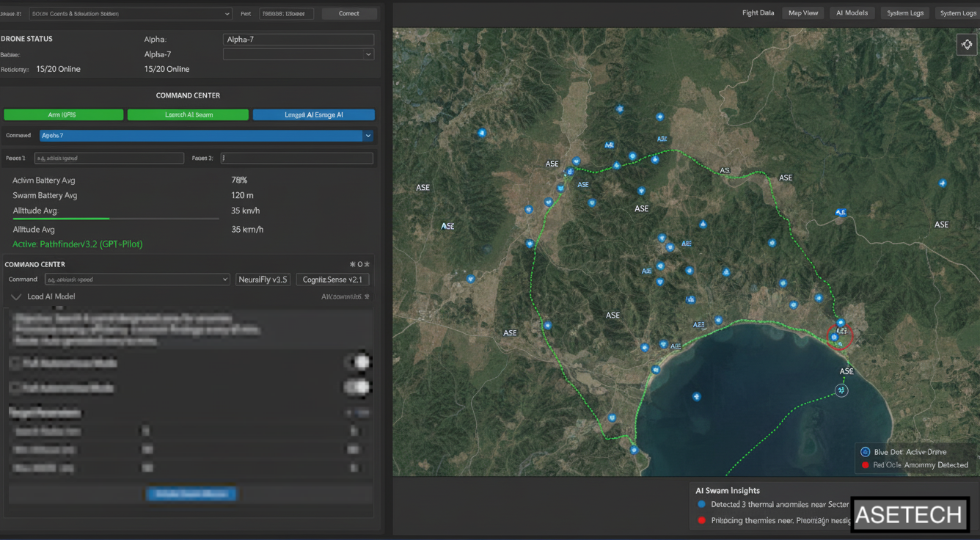Click the Blue Dot Active Drone legend icon
The height and width of the screenshot is (540, 980).
point(865,452)
